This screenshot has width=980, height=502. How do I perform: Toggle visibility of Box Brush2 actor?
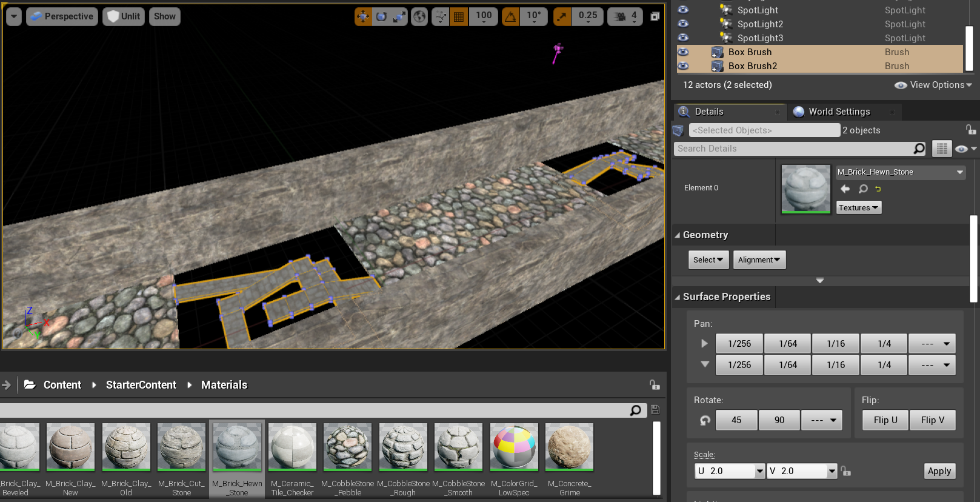point(683,65)
